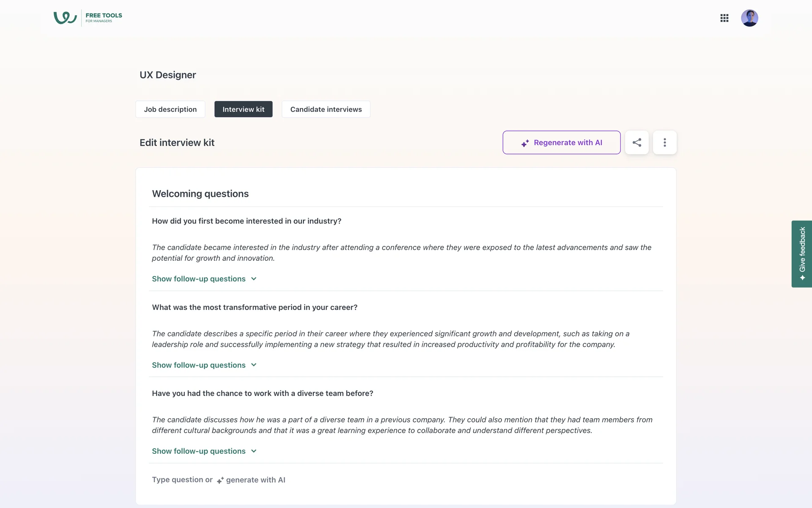The height and width of the screenshot is (508, 812).
Task: Select the Interview kit tab
Action: (x=243, y=109)
